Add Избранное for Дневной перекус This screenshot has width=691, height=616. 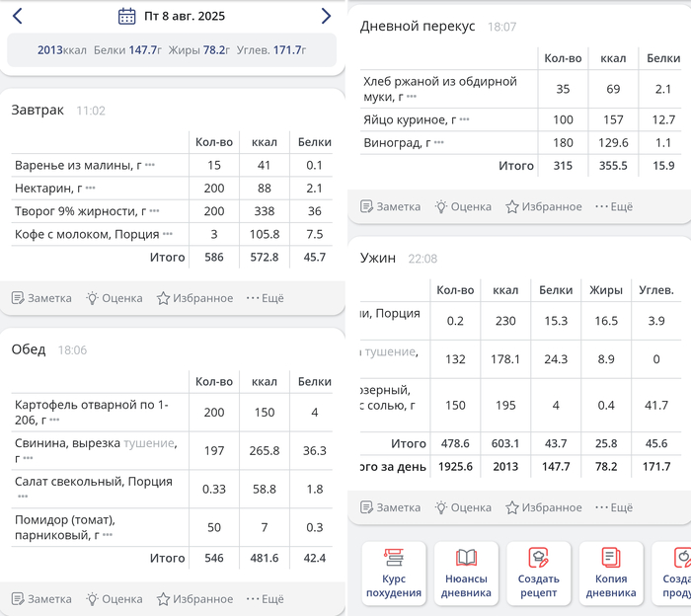point(544,206)
